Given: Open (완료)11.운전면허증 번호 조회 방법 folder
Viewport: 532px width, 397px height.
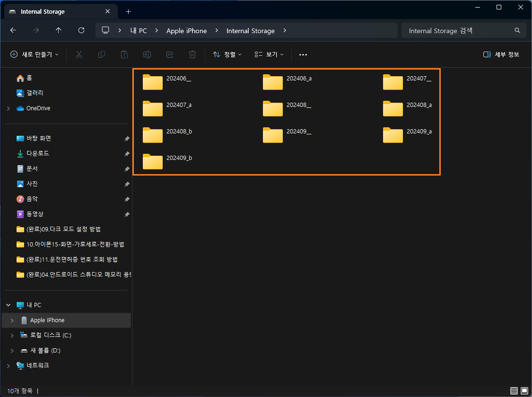Looking at the screenshot, I should coord(67,259).
